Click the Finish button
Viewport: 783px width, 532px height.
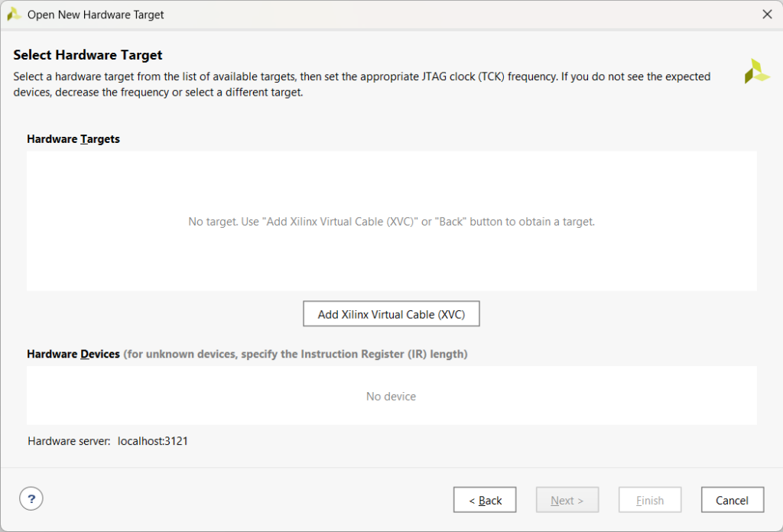click(x=649, y=500)
